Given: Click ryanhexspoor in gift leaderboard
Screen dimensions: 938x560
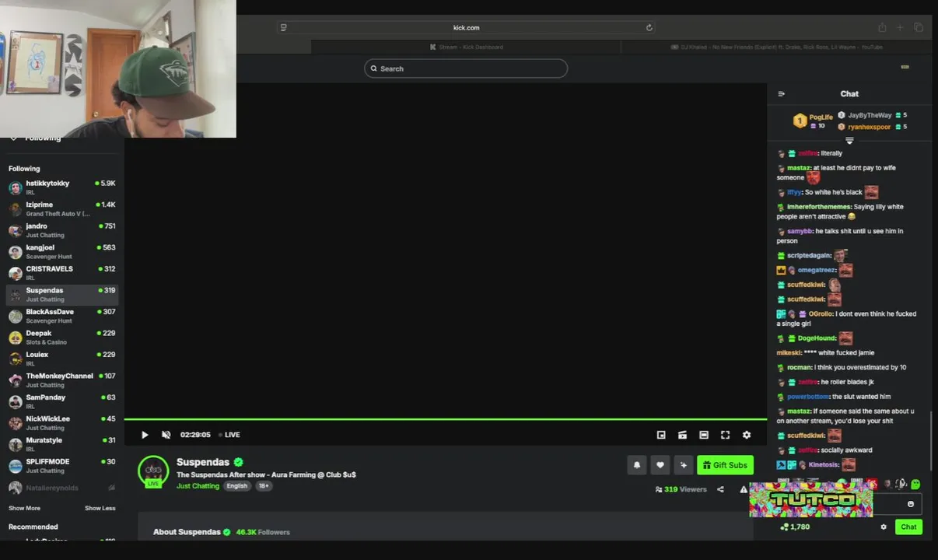Looking at the screenshot, I should [869, 127].
